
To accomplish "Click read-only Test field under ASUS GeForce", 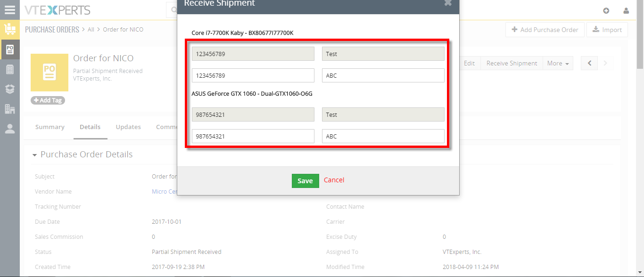I will coord(383,114).
